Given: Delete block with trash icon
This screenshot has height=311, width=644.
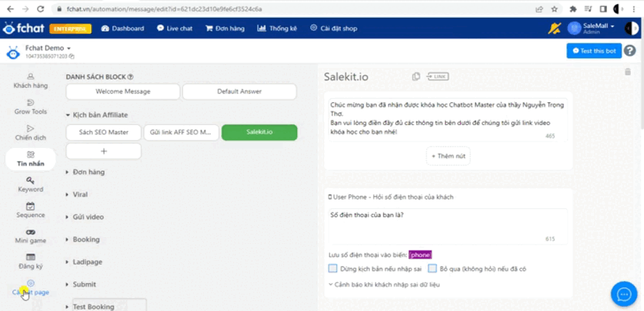Looking at the screenshot, I should coord(628,71).
